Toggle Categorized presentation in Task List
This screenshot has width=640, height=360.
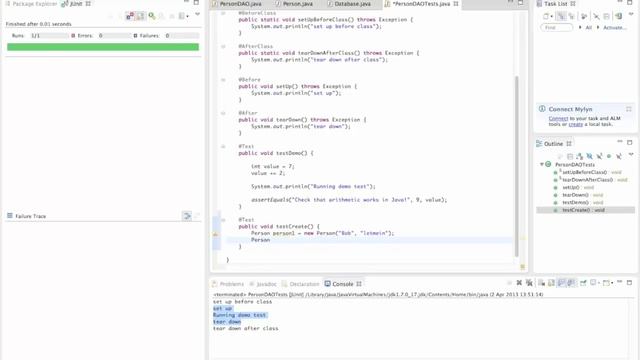click(x=562, y=16)
